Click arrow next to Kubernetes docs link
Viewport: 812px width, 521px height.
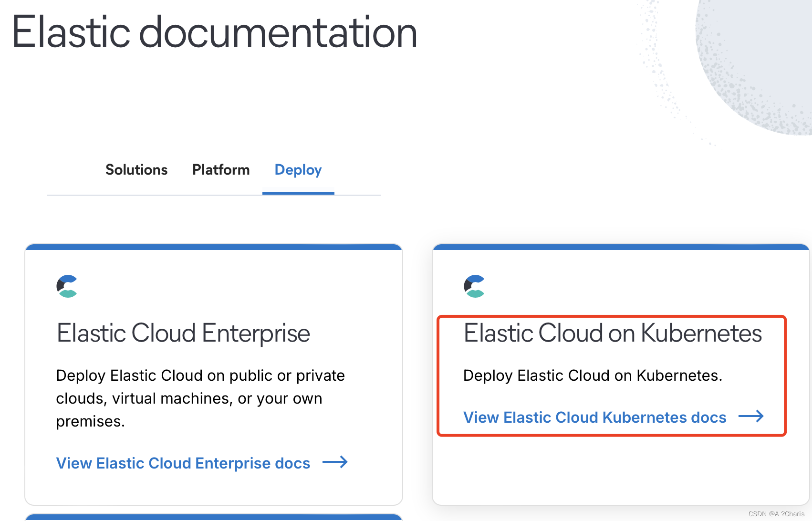(x=751, y=416)
